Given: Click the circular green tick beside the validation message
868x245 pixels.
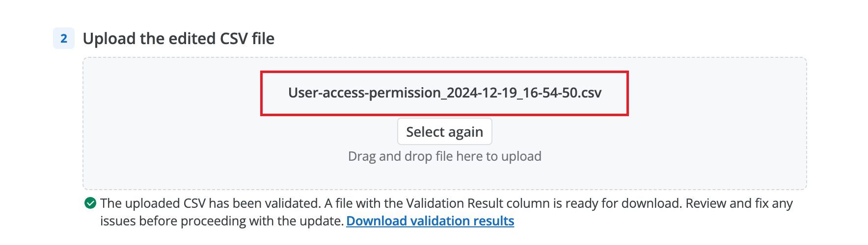Looking at the screenshot, I should click(x=90, y=203).
